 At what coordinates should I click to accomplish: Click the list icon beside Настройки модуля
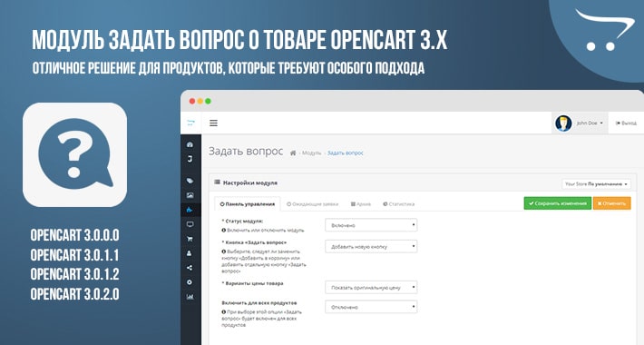point(218,182)
